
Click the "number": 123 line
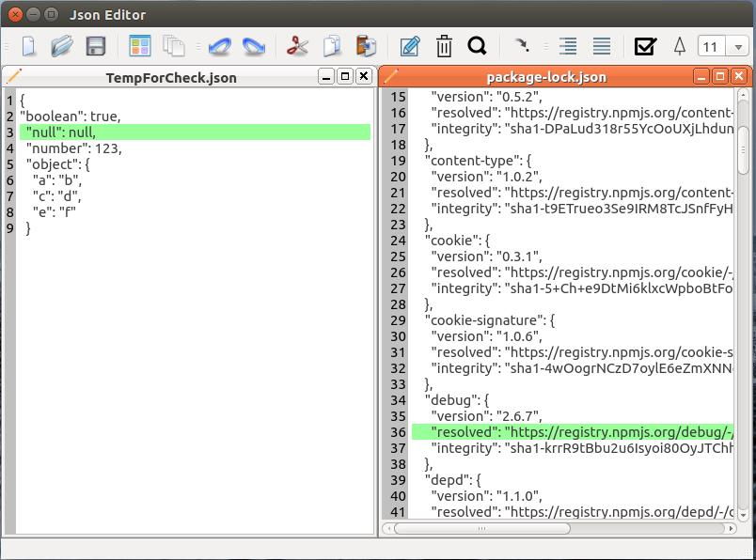coord(73,148)
